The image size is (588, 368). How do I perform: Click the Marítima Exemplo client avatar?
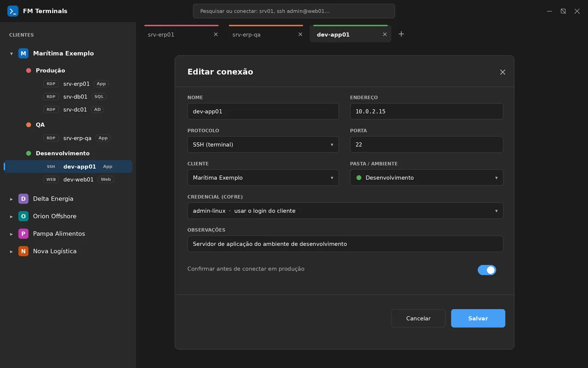[23, 53]
